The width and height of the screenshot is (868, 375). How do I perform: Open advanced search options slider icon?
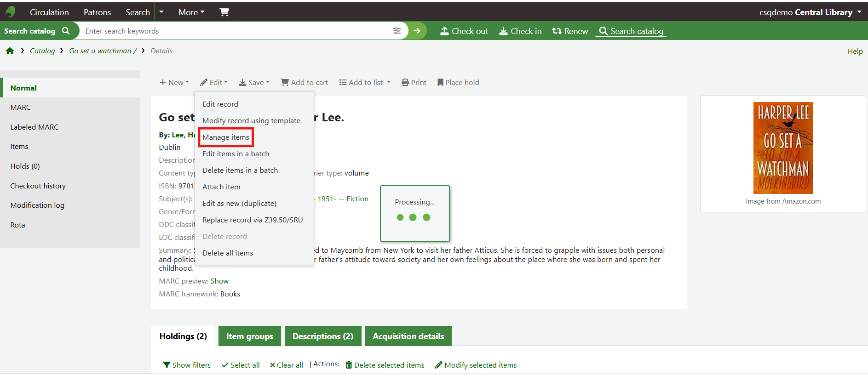point(397,31)
